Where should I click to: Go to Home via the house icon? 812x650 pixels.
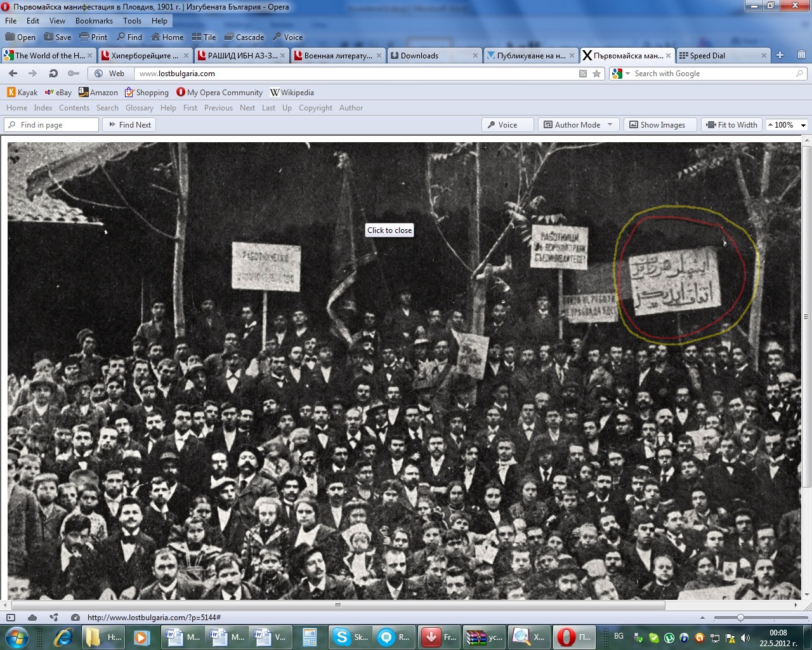tap(155, 37)
